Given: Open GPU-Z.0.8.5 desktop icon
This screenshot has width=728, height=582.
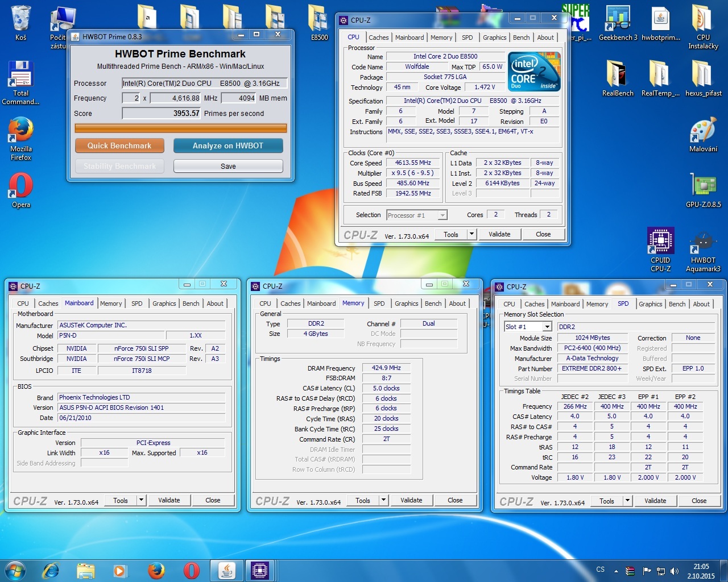Looking at the screenshot, I should [x=703, y=190].
